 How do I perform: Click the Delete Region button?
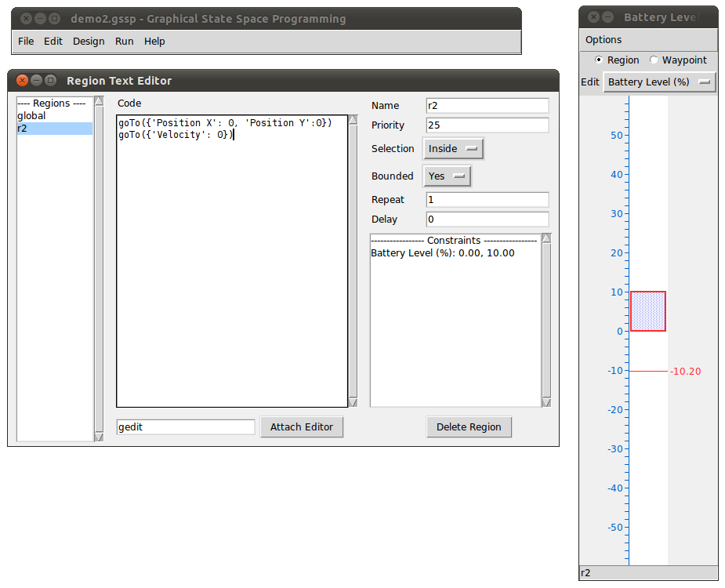click(469, 426)
